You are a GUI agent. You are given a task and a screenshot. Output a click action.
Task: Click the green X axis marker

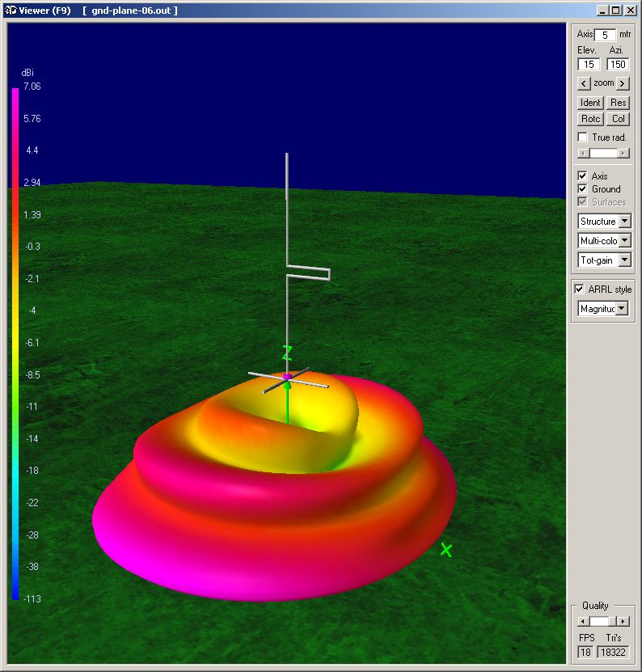446,550
